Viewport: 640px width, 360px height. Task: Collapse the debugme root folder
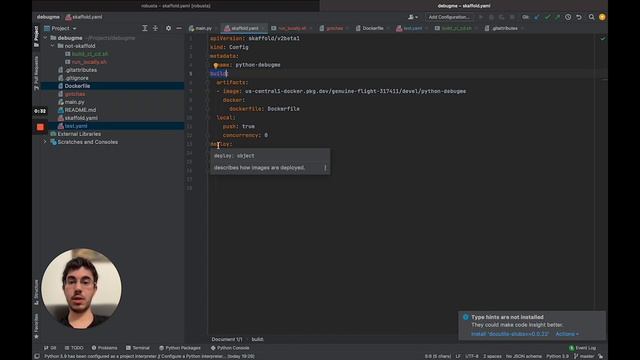click(x=45, y=38)
